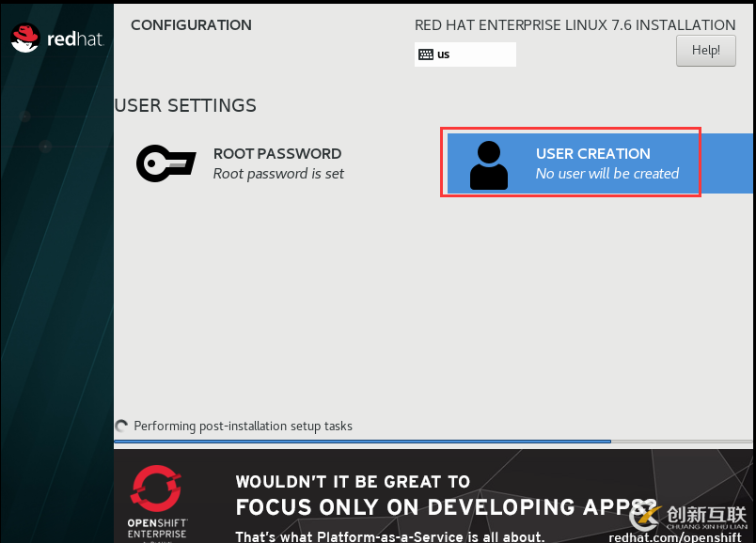Click 'Performing post-installation setup tasks' status text

click(243, 426)
